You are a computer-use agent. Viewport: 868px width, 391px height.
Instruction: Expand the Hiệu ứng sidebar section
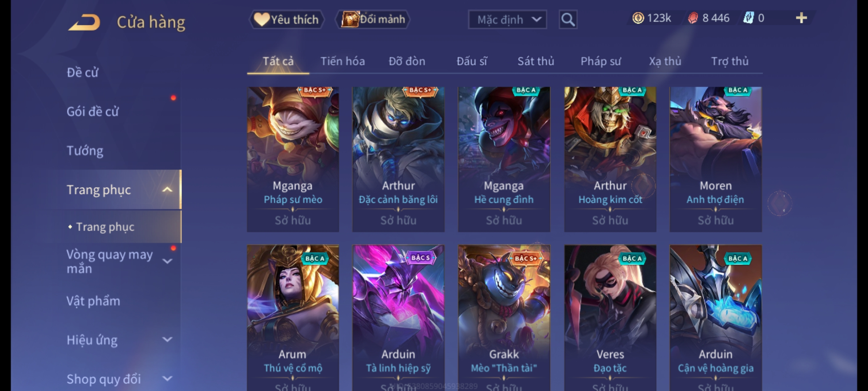click(x=167, y=340)
